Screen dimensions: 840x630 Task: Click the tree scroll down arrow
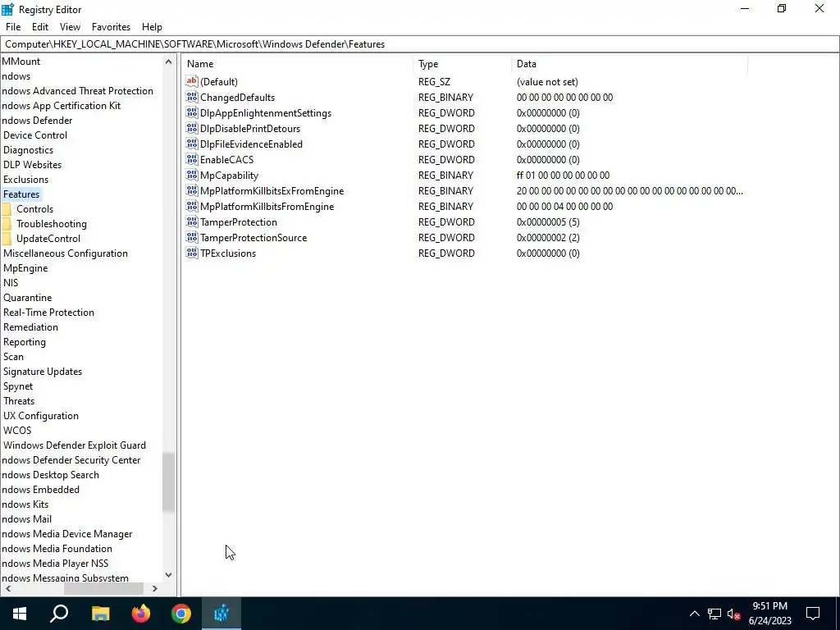pyautogui.click(x=168, y=575)
